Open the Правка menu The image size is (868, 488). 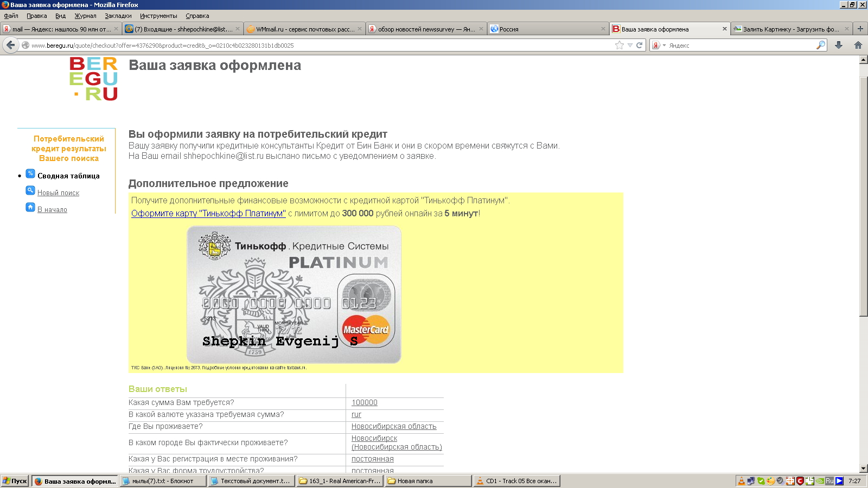(x=37, y=16)
